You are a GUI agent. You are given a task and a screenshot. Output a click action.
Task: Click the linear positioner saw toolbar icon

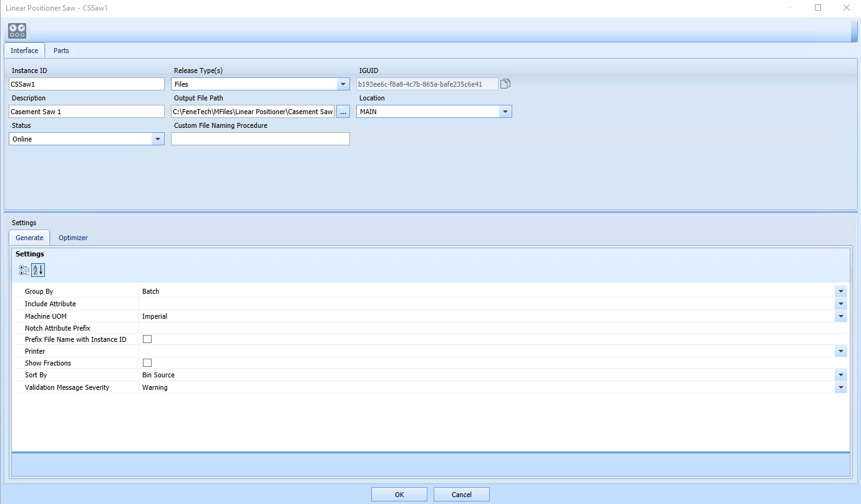pos(16,30)
